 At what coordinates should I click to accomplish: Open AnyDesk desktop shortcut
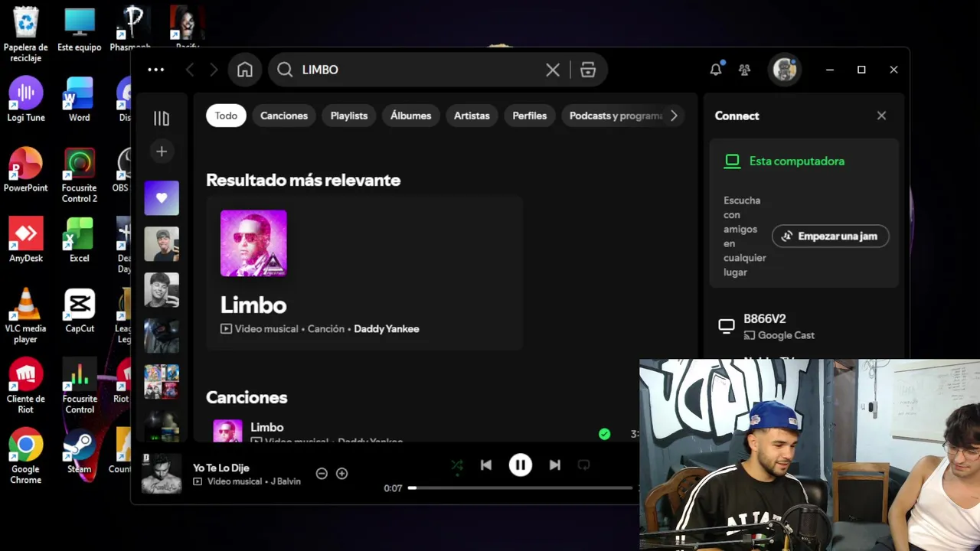point(26,240)
